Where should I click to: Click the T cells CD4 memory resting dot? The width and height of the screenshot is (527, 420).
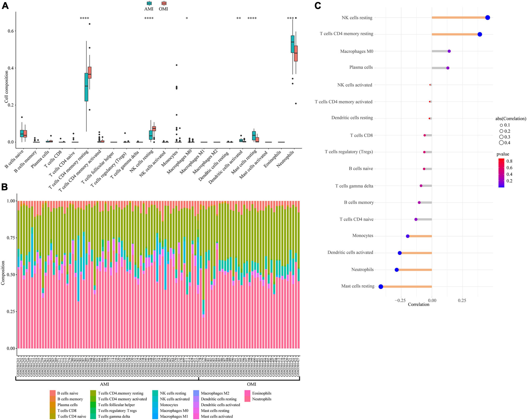coord(480,34)
